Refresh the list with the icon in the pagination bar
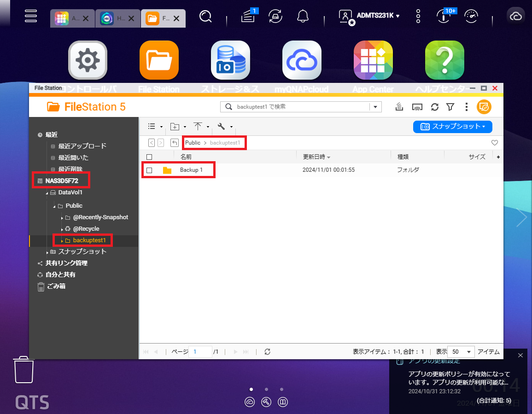This screenshot has height=414, width=532. [x=267, y=351]
